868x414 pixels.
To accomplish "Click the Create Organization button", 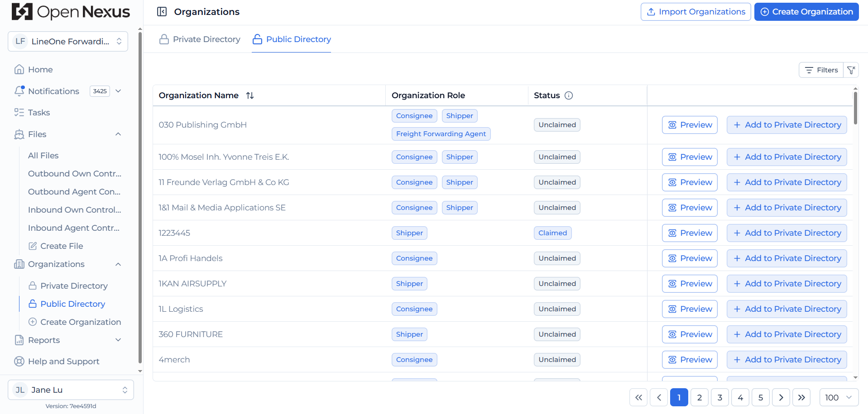I will [x=806, y=12].
